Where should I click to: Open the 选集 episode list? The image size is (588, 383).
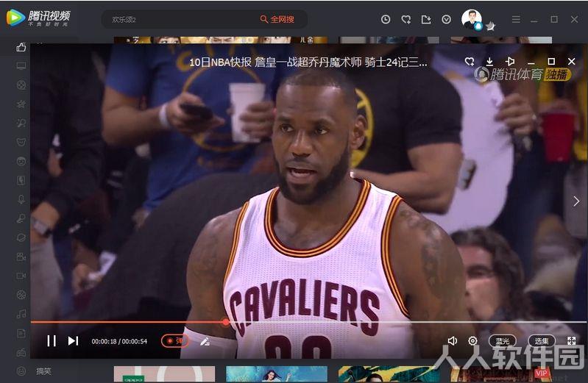click(542, 340)
